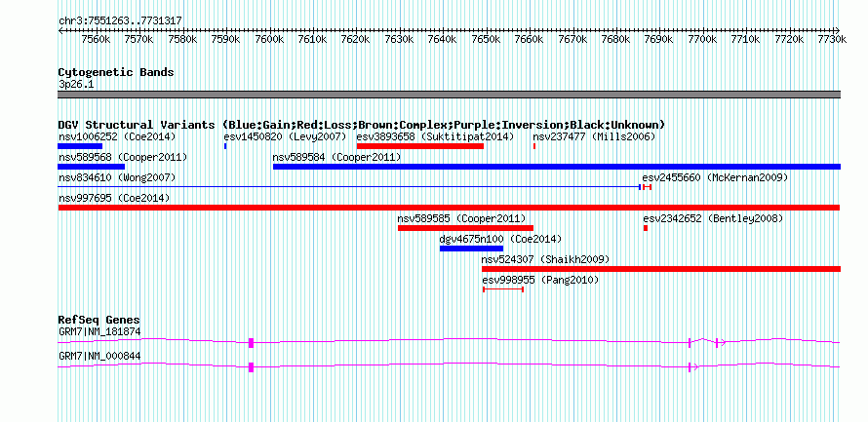Select the small red esv2455660 marker
The height and width of the screenshot is (422, 868).
tap(647, 187)
